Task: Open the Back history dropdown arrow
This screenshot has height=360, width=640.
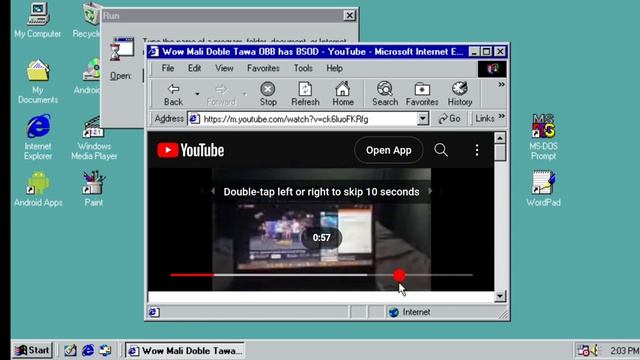Action: [x=197, y=94]
